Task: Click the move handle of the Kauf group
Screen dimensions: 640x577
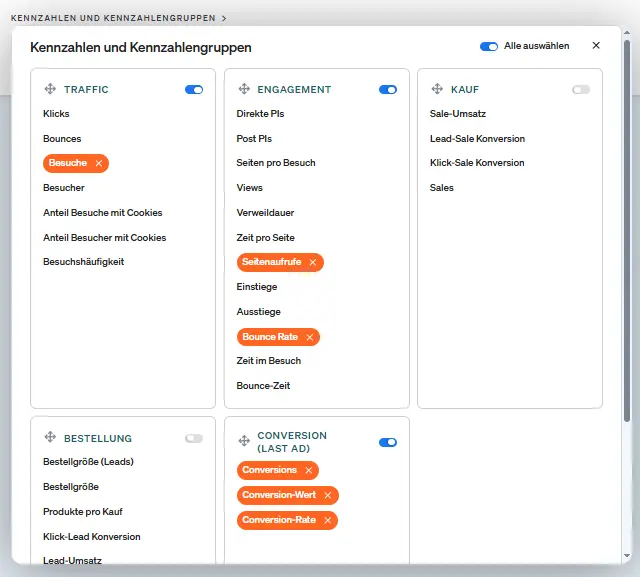Action: (x=437, y=89)
